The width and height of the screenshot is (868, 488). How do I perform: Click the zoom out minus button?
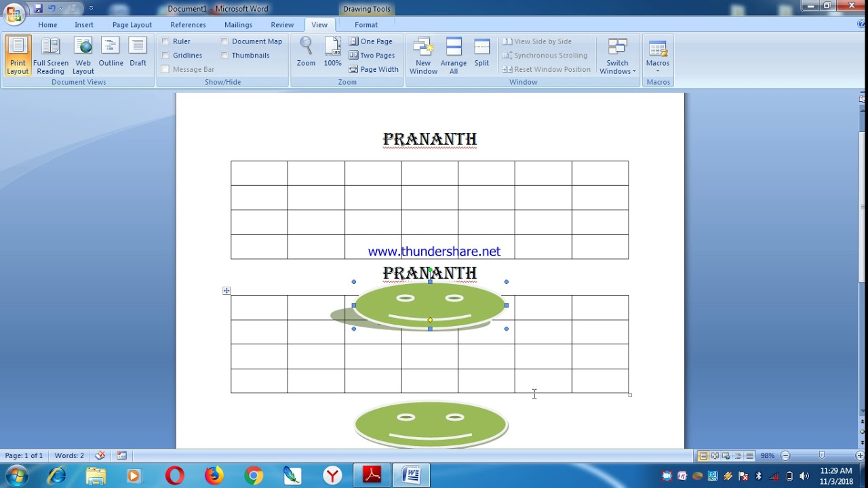(785, 456)
